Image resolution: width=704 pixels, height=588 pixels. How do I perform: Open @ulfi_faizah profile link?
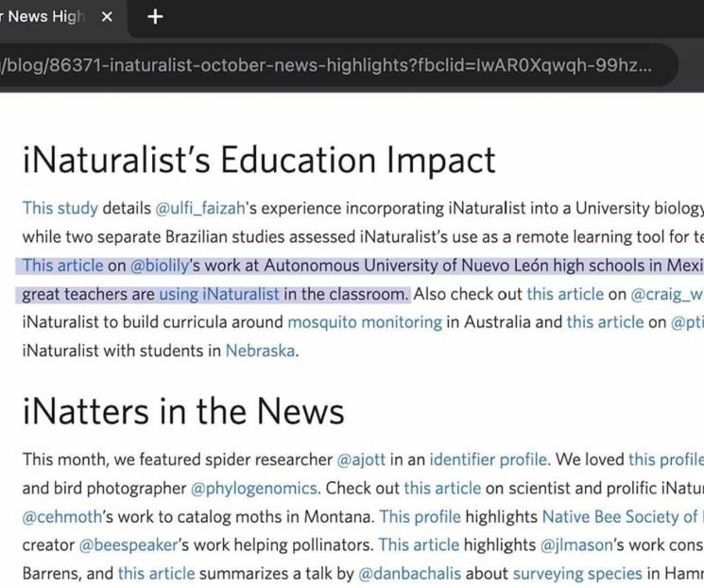[x=199, y=208]
